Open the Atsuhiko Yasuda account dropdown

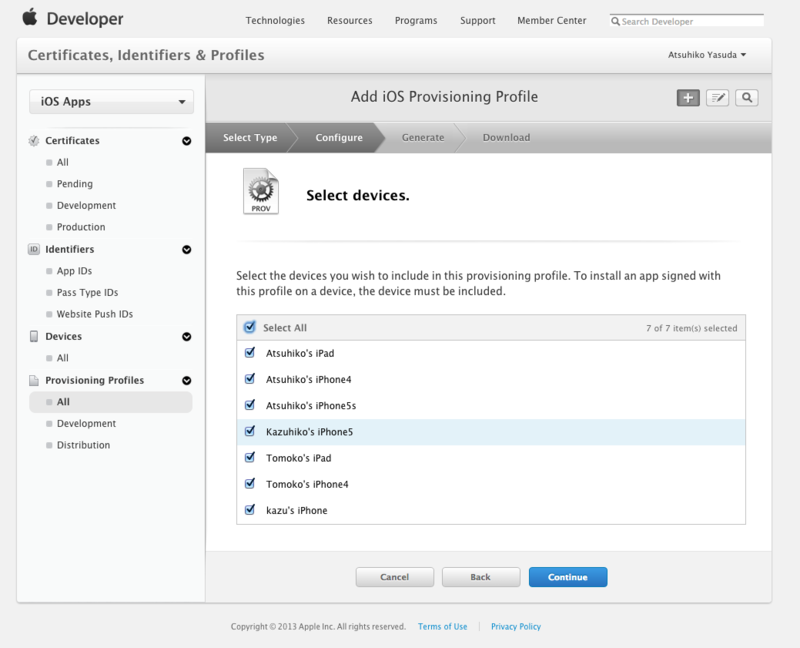point(707,55)
